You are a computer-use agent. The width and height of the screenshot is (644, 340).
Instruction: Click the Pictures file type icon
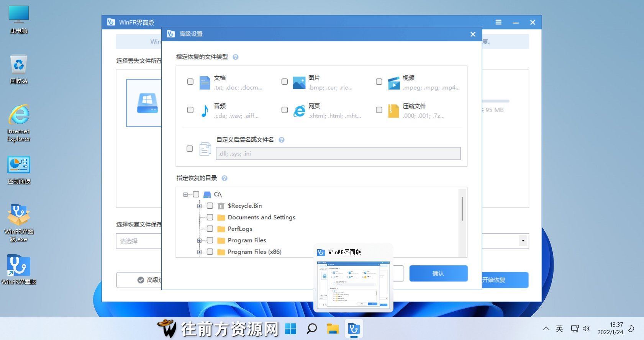[x=299, y=82]
